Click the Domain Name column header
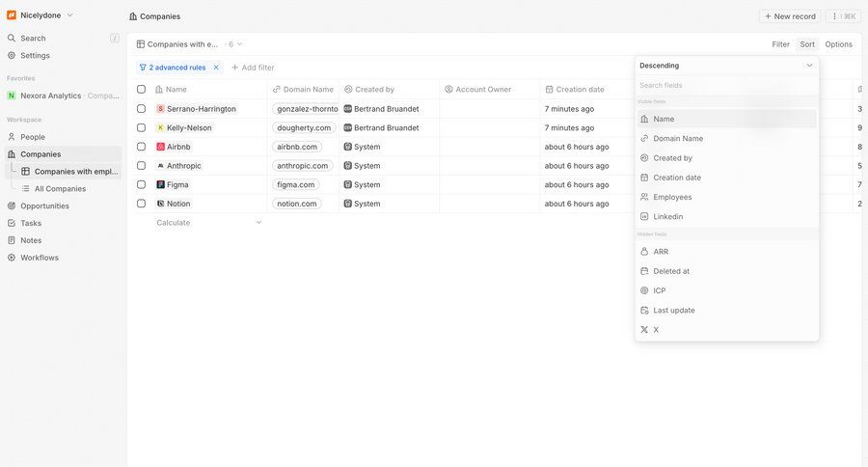Viewport: 868px width, 467px height. pyautogui.click(x=303, y=89)
